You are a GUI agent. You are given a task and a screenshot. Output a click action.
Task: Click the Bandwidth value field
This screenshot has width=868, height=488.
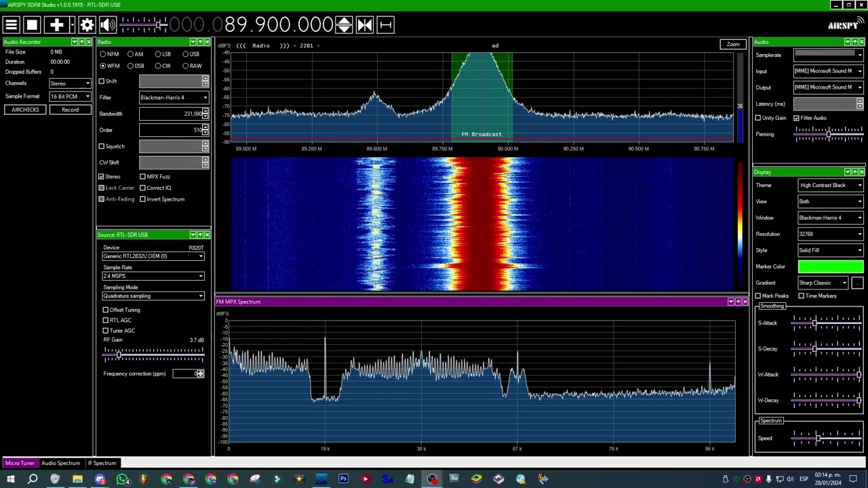point(174,114)
